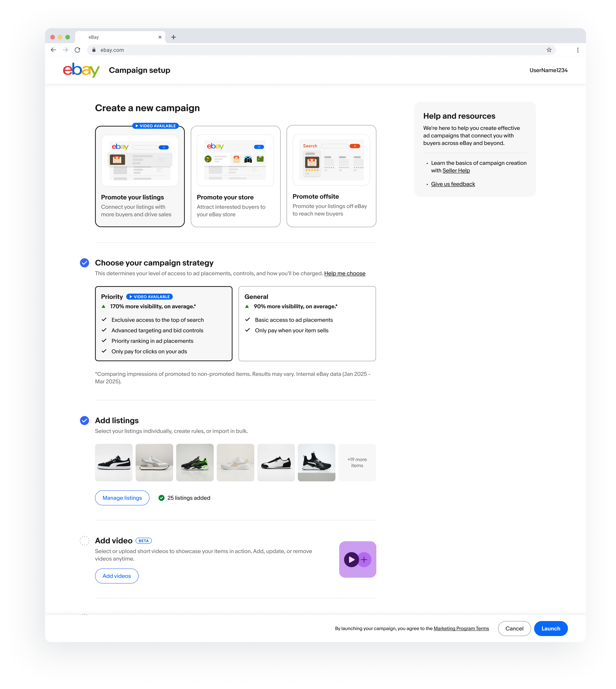This screenshot has width=616, height=689.
Task: Click the Add videos button
Action: coord(117,576)
